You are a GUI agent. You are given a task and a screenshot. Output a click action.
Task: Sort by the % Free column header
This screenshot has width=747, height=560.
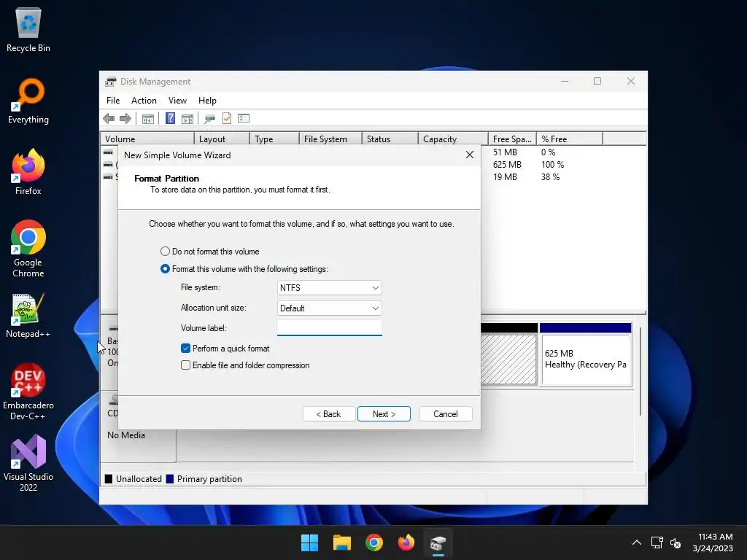[569, 139]
